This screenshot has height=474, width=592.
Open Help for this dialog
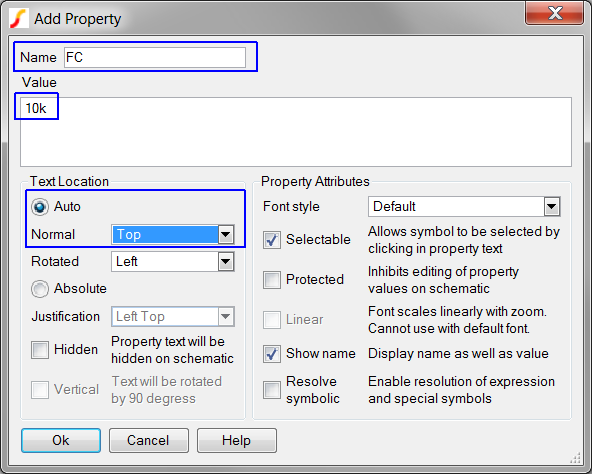pyautogui.click(x=237, y=440)
